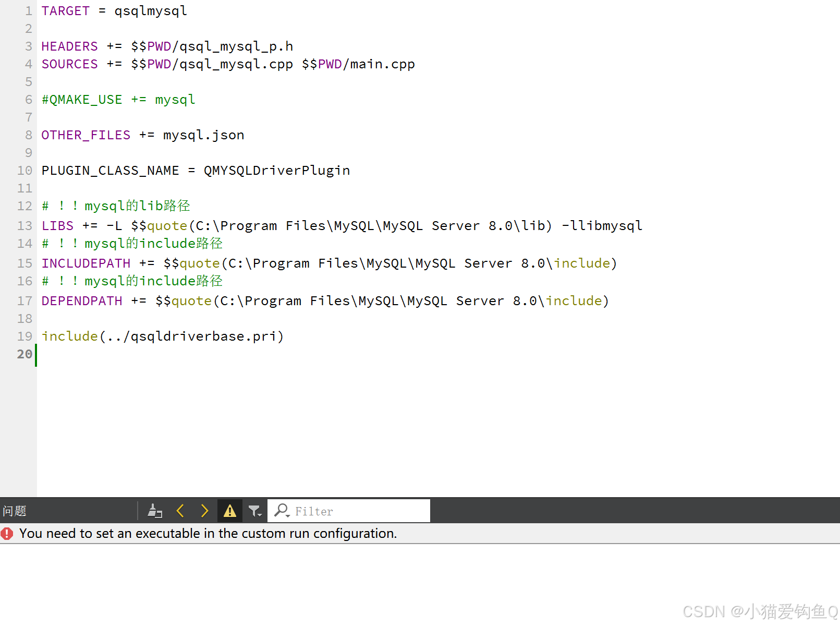Select the executable configuration error message
Viewport: 840px width, 626px height.
(x=208, y=533)
